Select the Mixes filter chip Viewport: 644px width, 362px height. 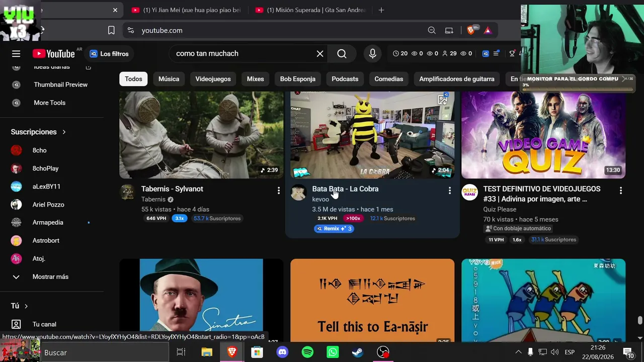click(255, 79)
